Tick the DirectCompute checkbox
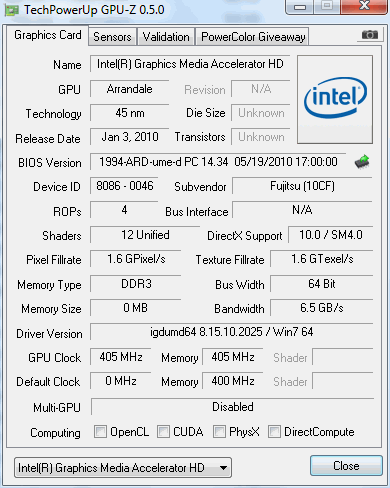This screenshot has width=390, height=488. tap(274, 431)
